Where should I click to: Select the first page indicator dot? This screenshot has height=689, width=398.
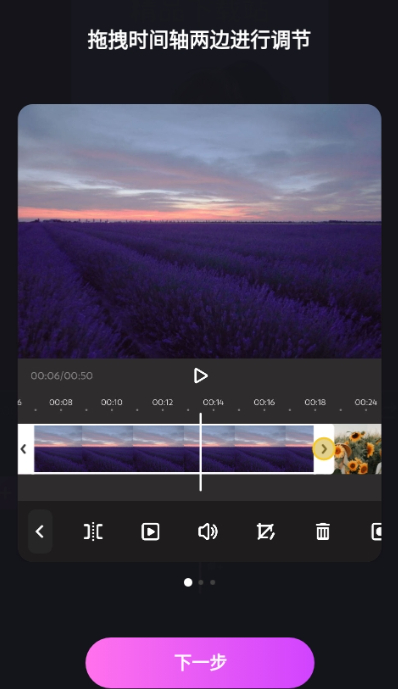click(188, 582)
